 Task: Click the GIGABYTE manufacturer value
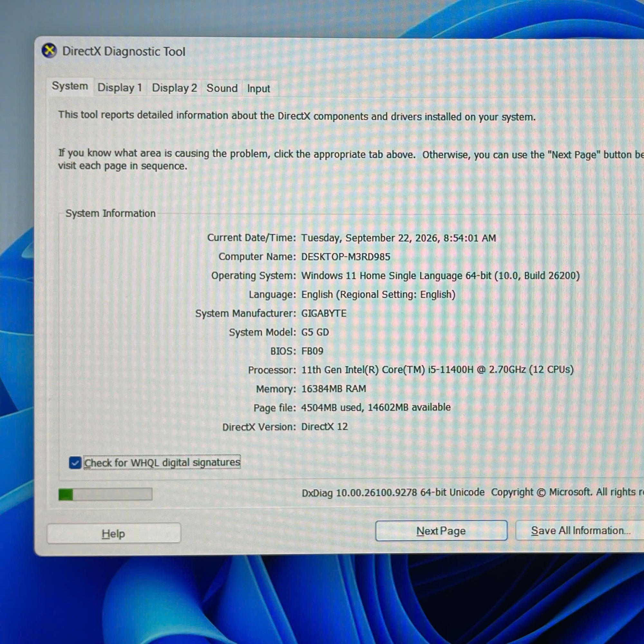tap(324, 313)
